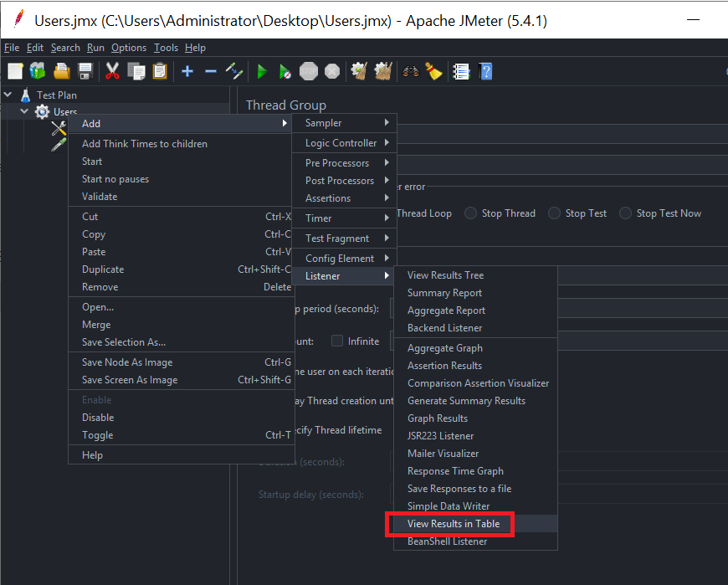
Task: Click the Start no pauses icon
Action: click(285, 72)
